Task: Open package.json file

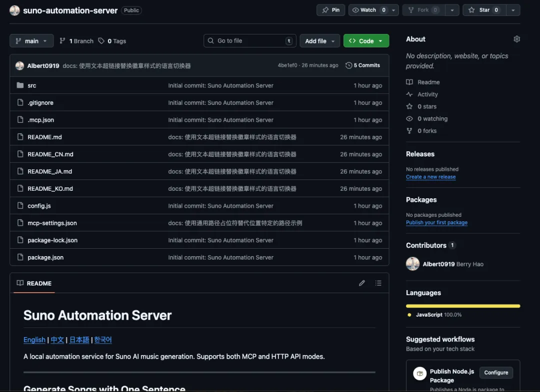Action: tap(45, 258)
